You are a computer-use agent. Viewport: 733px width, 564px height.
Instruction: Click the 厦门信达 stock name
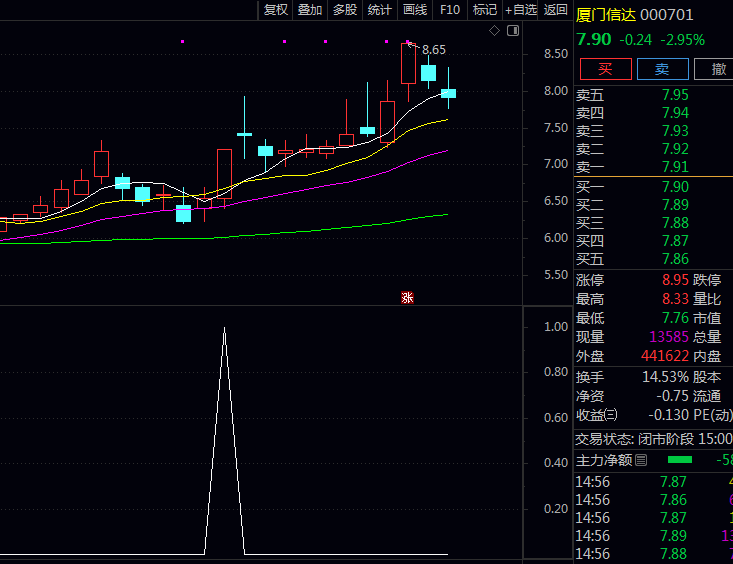coord(605,14)
